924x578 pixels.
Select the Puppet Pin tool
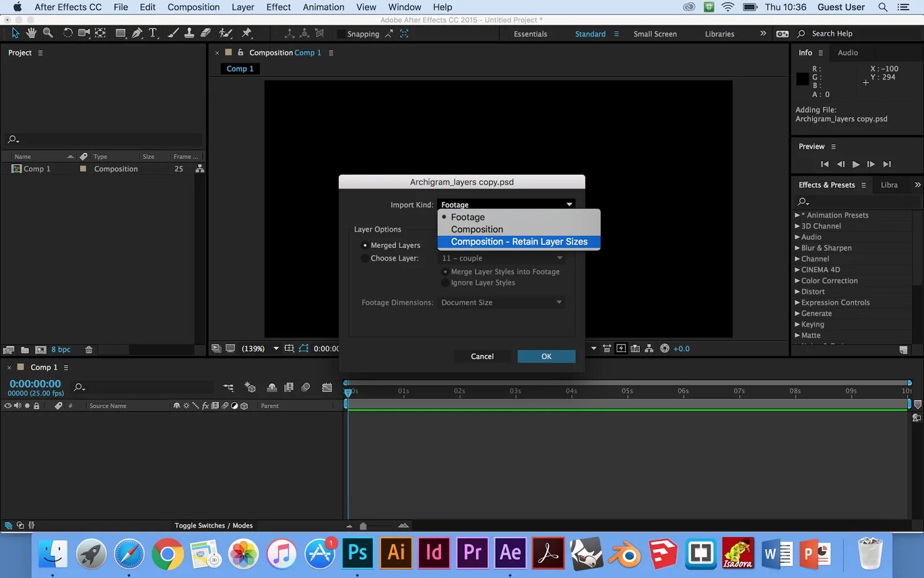tap(247, 33)
